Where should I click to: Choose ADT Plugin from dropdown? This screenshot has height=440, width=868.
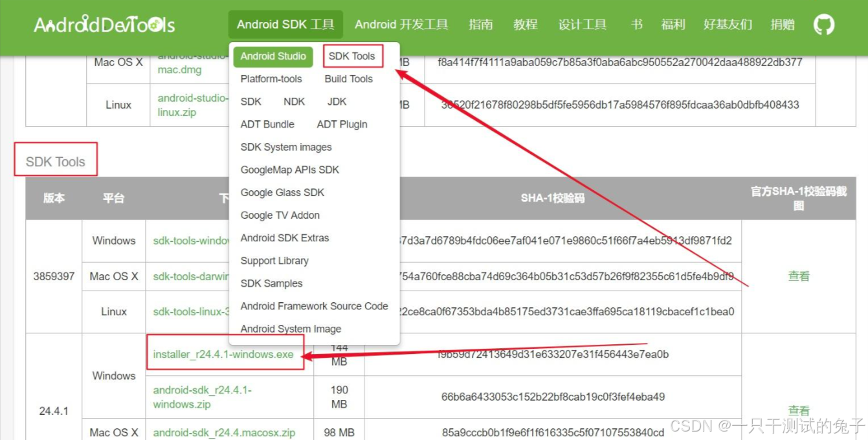click(342, 124)
